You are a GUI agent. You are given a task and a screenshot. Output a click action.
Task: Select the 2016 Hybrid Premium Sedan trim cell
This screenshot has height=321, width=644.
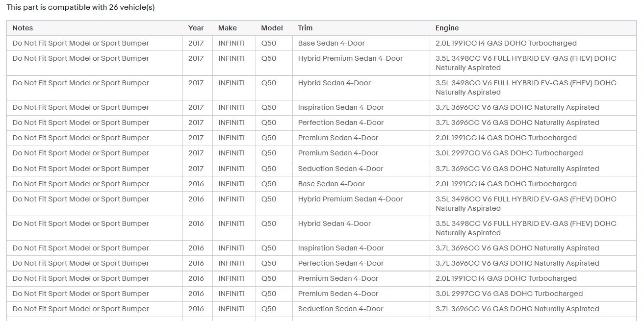click(x=350, y=199)
